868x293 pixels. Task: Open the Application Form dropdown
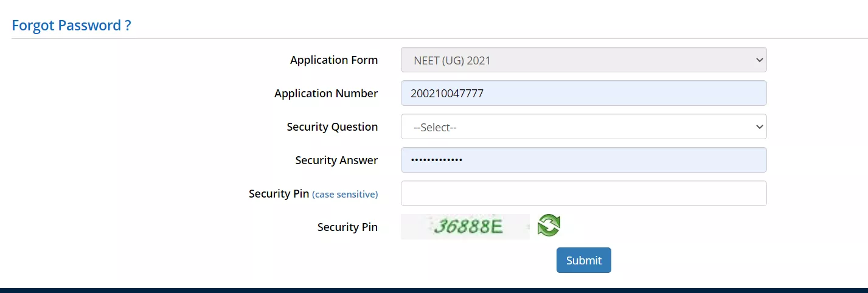click(x=583, y=60)
